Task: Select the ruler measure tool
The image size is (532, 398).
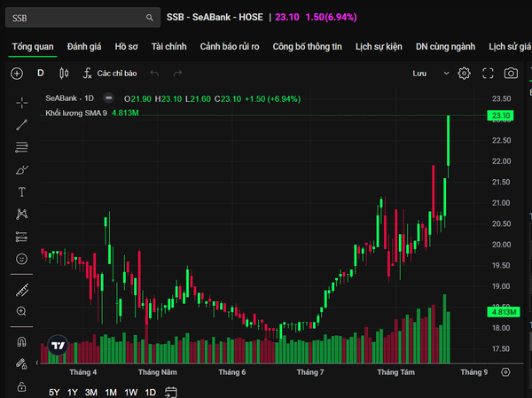Action: 22,291
